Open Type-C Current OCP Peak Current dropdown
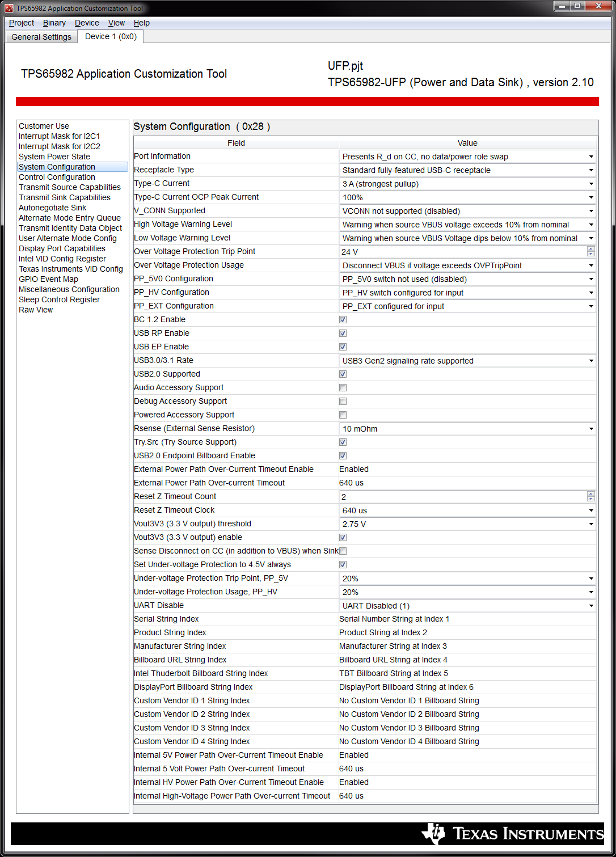Viewport: 616px width, 857px height. tap(467, 197)
